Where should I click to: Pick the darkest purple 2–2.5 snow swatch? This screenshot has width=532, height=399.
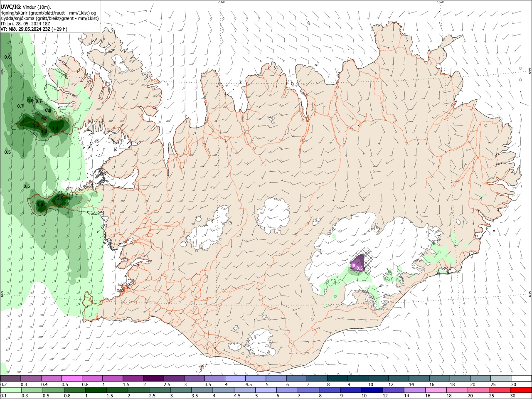coord(153,378)
